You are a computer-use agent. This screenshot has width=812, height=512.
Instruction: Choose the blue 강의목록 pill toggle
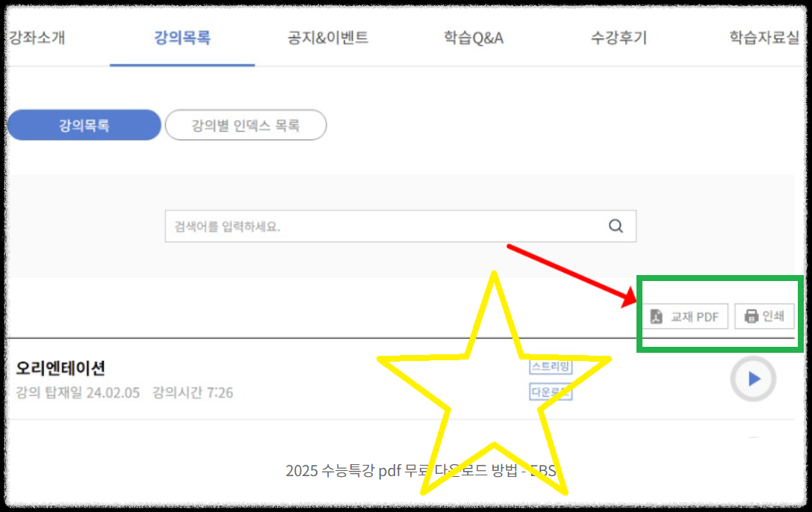pos(84,125)
